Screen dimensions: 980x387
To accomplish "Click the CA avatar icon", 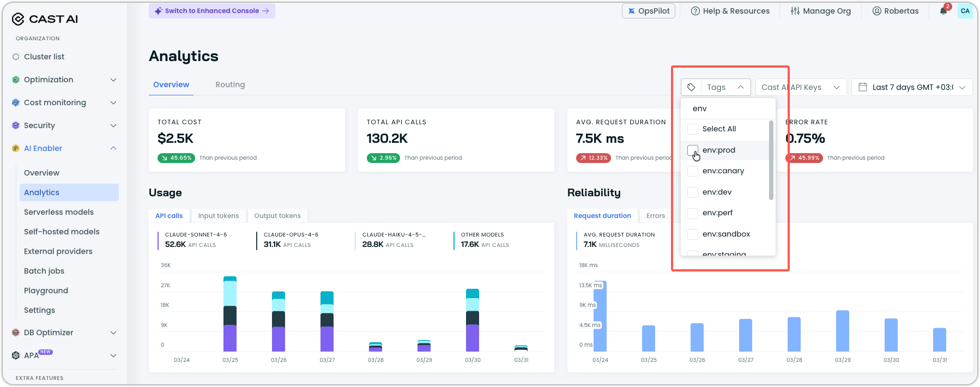I will [965, 11].
